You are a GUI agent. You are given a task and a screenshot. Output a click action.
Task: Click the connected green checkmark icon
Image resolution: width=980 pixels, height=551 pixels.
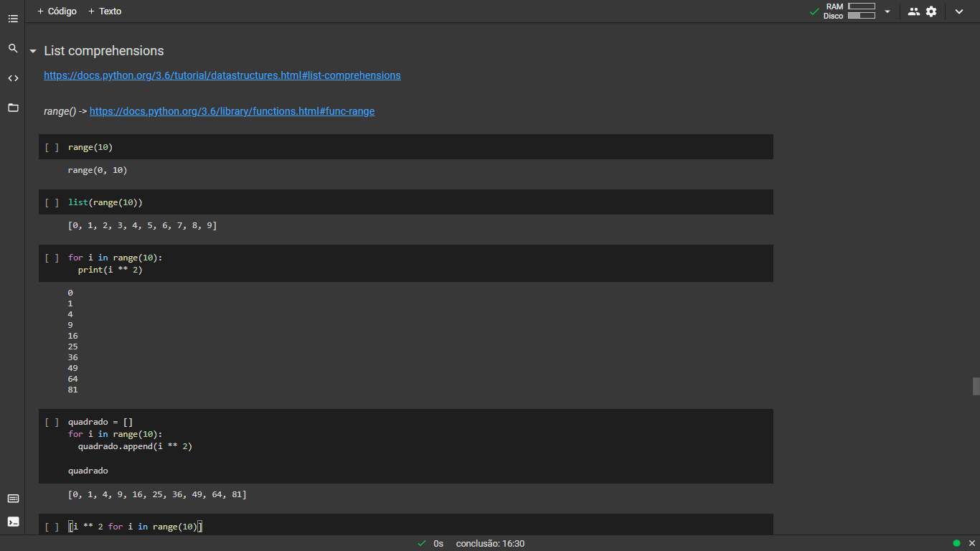814,11
